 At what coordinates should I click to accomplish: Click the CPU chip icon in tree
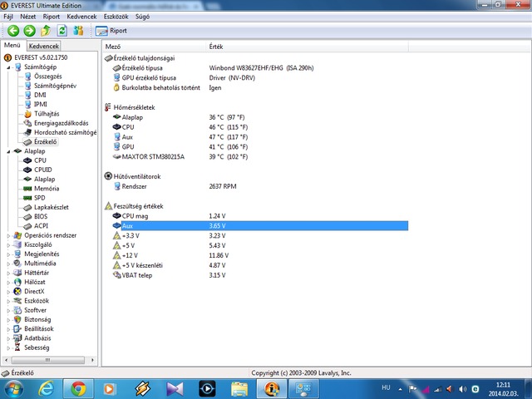[x=27, y=160]
